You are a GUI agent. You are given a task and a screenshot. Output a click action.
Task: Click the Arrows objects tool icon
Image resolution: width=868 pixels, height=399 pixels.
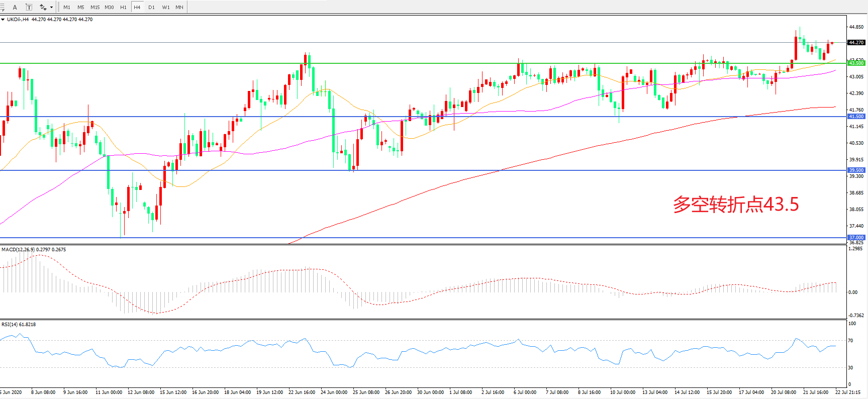click(x=43, y=7)
